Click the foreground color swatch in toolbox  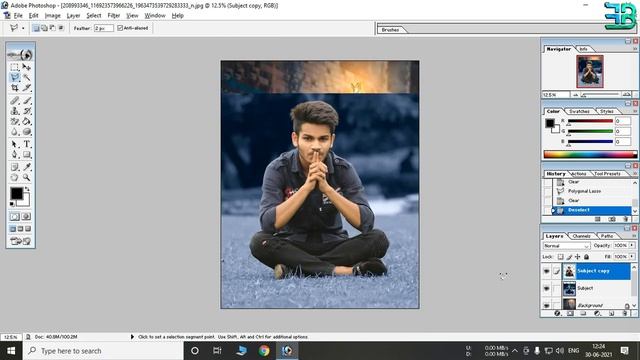pos(17,193)
